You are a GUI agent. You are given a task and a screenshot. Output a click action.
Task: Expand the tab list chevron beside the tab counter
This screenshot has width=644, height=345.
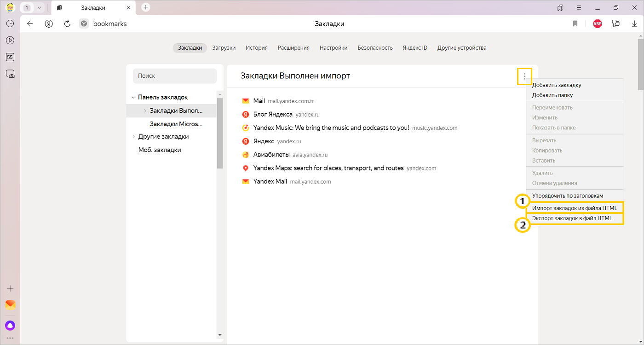pyautogui.click(x=40, y=7)
